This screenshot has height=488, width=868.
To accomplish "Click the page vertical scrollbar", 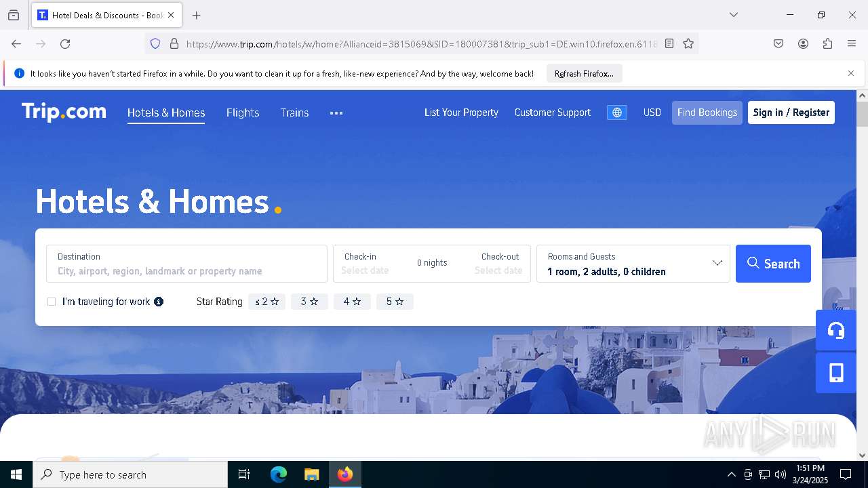I will coord(862,115).
